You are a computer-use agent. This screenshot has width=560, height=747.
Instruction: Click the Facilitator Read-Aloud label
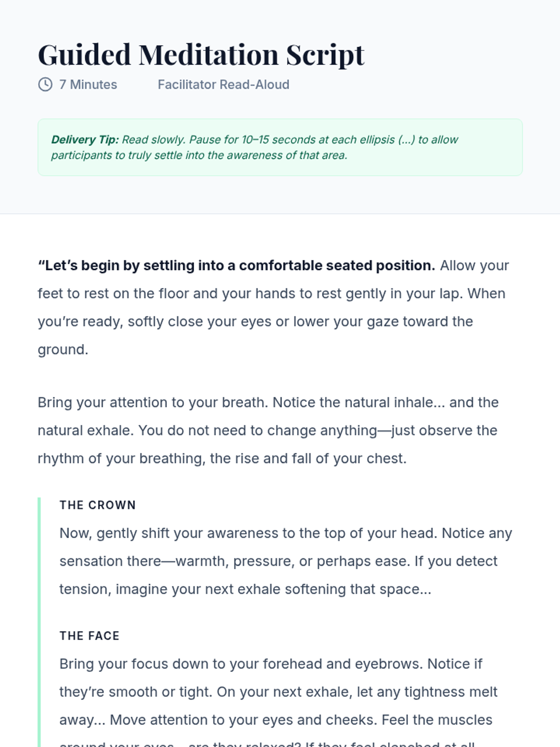coord(223,85)
